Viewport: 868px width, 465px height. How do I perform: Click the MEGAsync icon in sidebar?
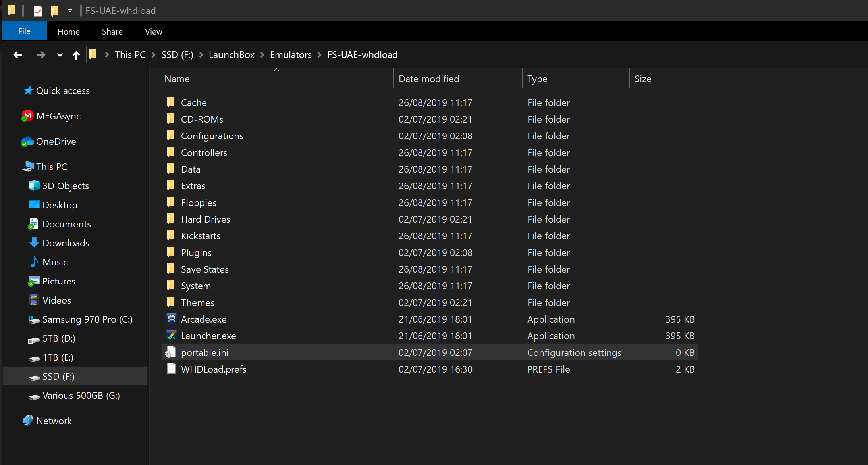coord(27,116)
